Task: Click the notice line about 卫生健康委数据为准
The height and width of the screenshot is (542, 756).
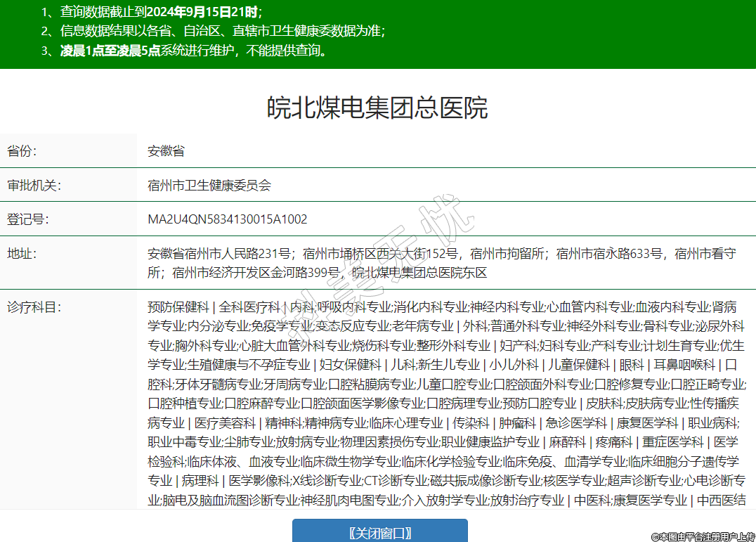Action: (213, 31)
